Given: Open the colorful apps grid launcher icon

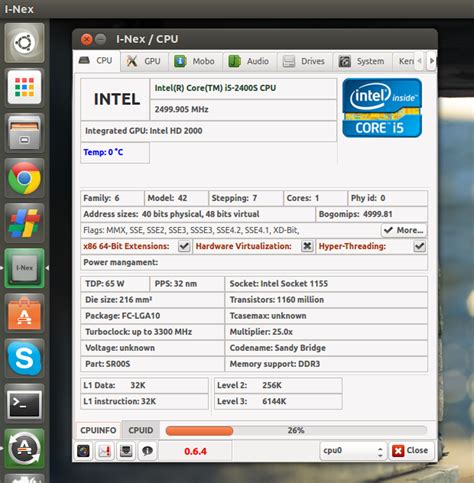Looking at the screenshot, I should (x=24, y=87).
